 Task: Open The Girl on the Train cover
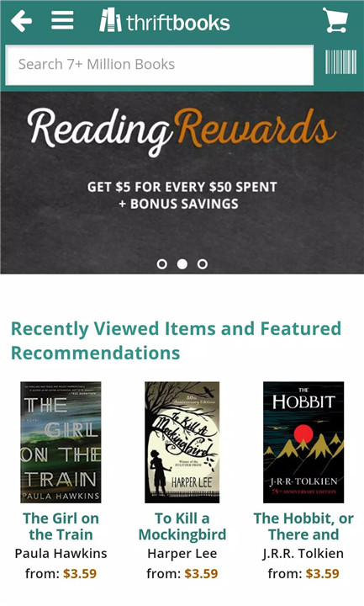61,443
